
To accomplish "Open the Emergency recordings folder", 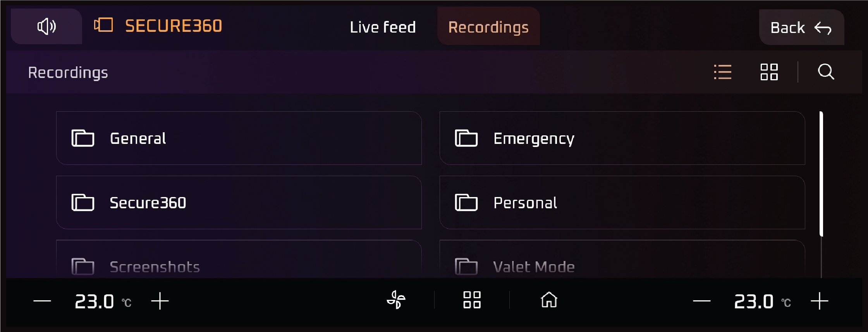I will pos(622,138).
